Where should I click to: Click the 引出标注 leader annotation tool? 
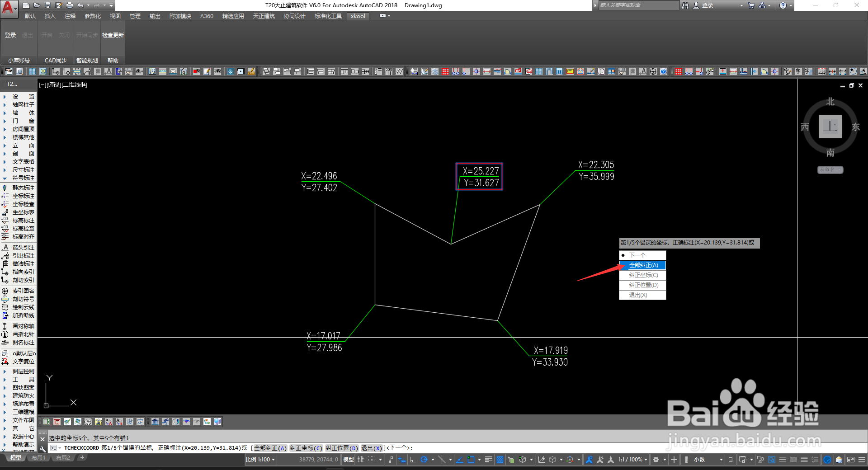19,256
